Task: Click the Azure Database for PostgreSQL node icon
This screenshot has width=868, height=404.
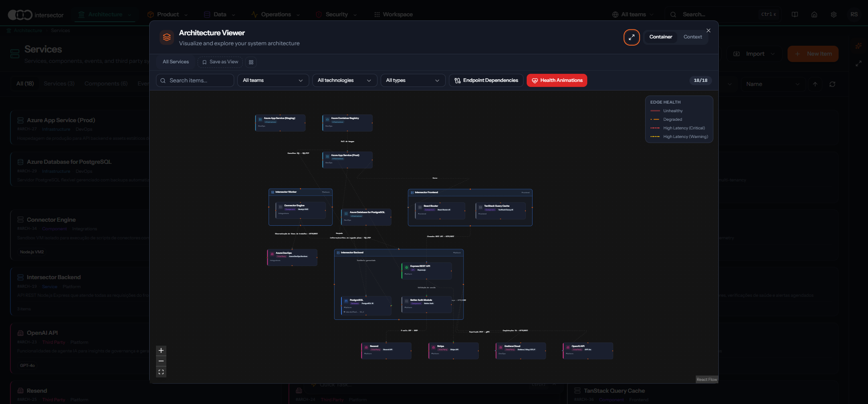Action: [346, 214]
